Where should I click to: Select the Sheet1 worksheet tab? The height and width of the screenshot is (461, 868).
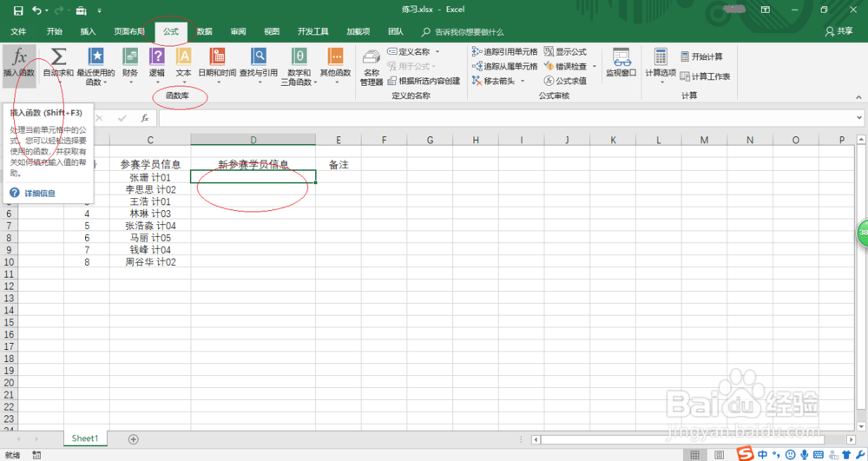point(85,438)
